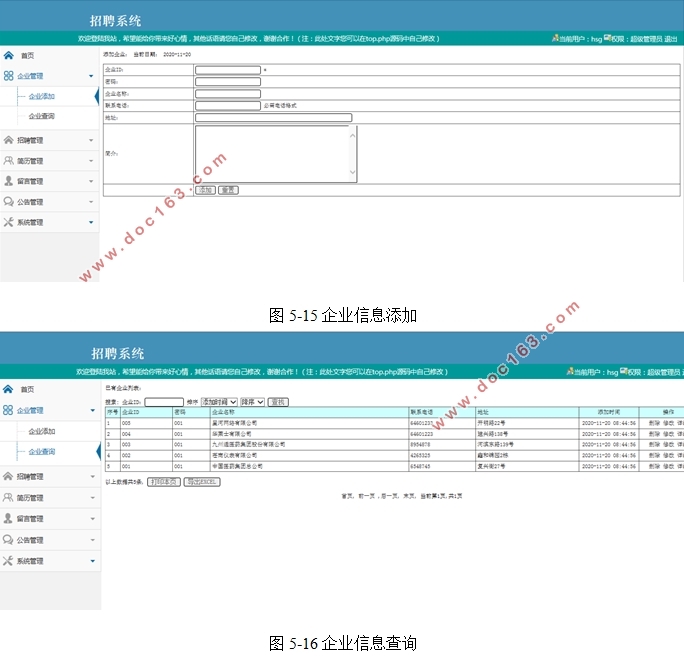Click the 查找 search button
The width and height of the screenshot is (684, 656).
[278, 402]
